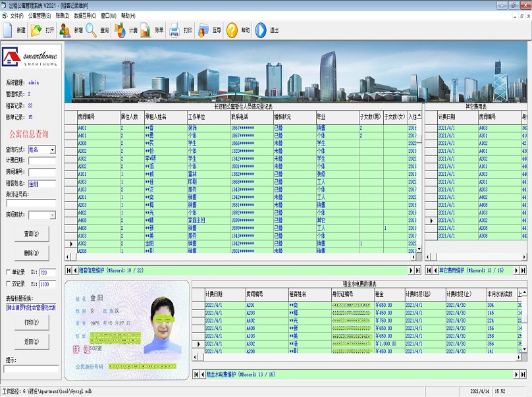This screenshot has height=397, width=532.
Task: Jump to last record in 其它费用维护 navigator
Action: 523,271
